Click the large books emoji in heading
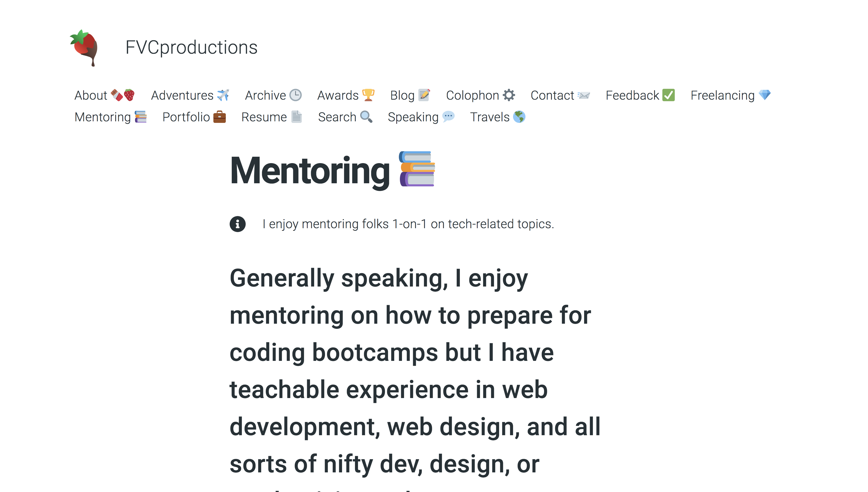Image resolution: width=868 pixels, height=492 pixels. coord(417,169)
